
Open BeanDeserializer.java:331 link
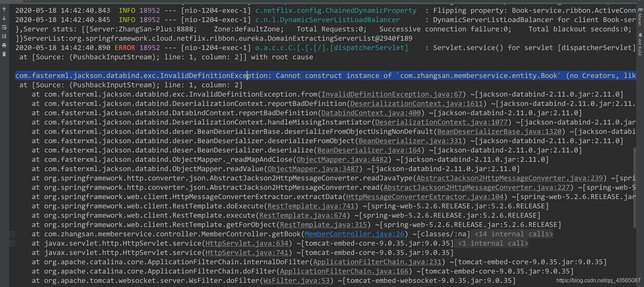[410, 141]
